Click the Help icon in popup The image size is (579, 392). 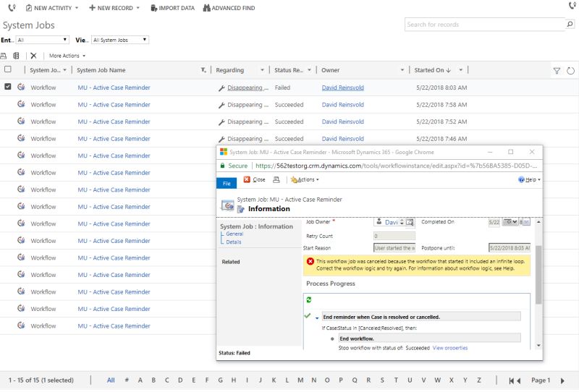[x=521, y=180]
